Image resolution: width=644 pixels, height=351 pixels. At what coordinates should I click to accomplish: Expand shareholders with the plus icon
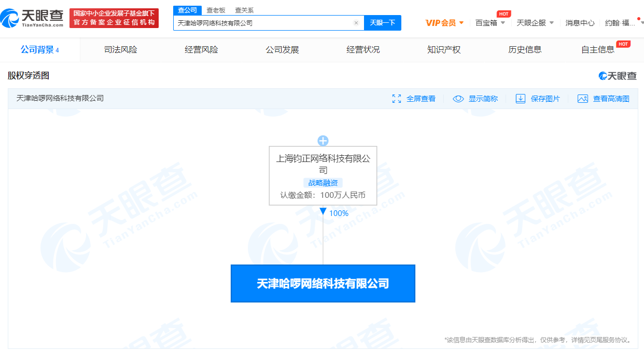tap(323, 141)
